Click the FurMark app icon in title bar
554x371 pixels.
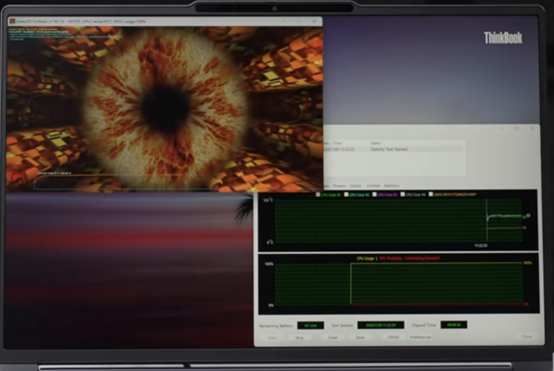12,22
